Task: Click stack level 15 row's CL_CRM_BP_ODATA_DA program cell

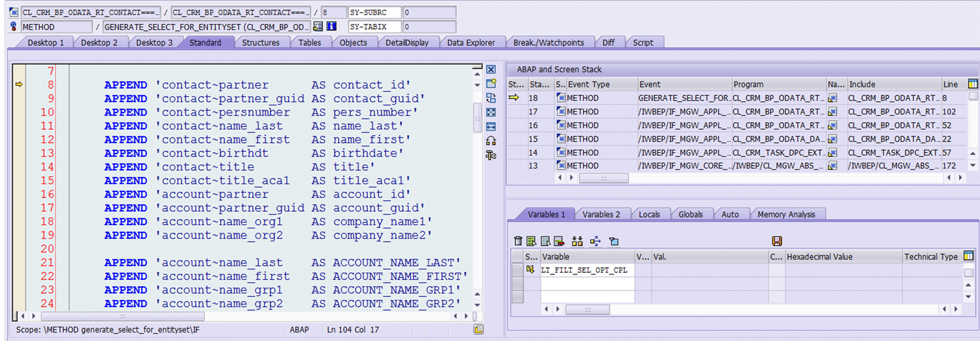Action: [x=779, y=139]
